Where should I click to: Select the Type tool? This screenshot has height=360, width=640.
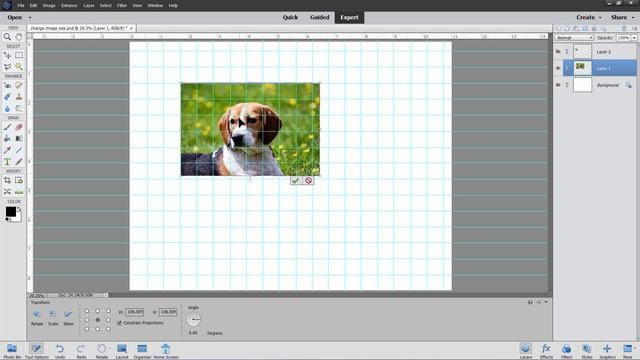coord(7,162)
